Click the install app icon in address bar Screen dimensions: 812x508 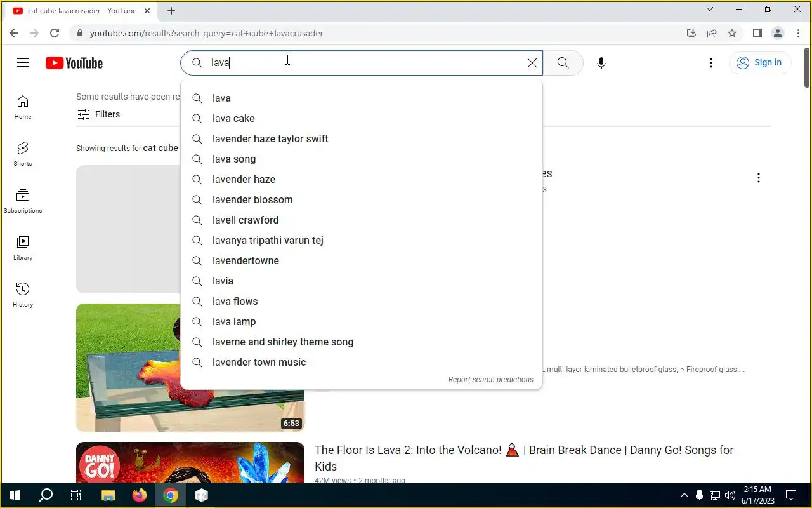[x=691, y=33]
